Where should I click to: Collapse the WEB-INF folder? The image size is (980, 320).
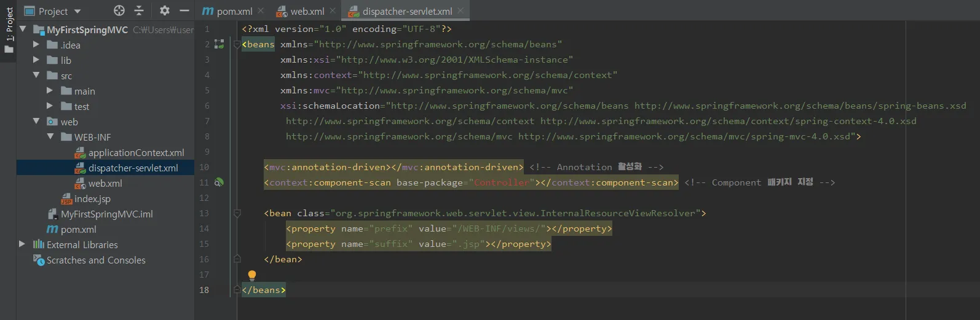coord(50,137)
